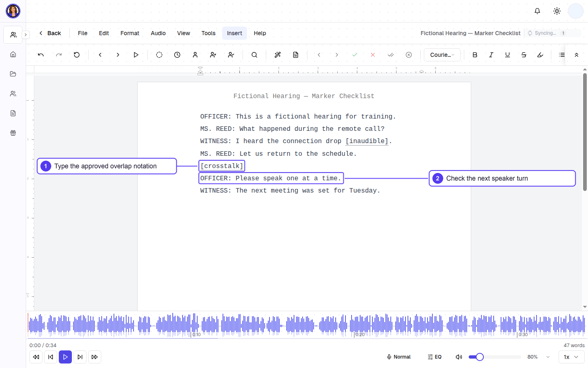Rewind audio with double-left button
The image size is (588, 368).
coord(36,357)
